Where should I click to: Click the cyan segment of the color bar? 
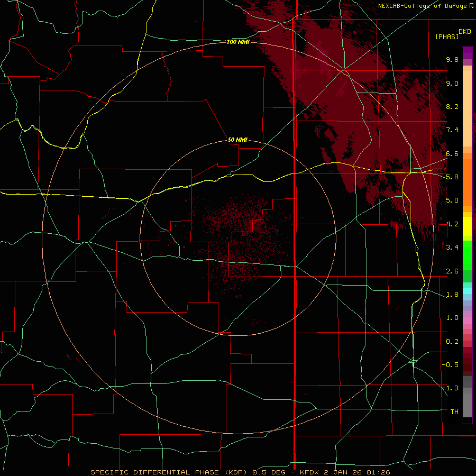(x=467, y=291)
